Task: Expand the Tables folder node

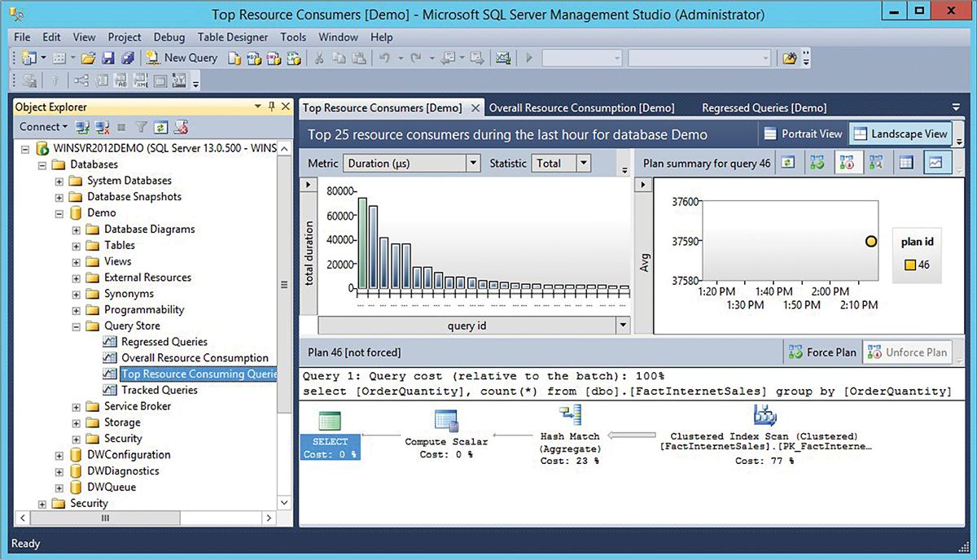Action: click(x=77, y=245)
